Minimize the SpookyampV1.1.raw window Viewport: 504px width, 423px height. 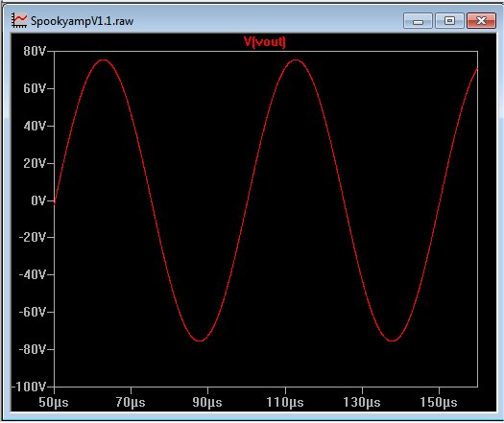418,21
